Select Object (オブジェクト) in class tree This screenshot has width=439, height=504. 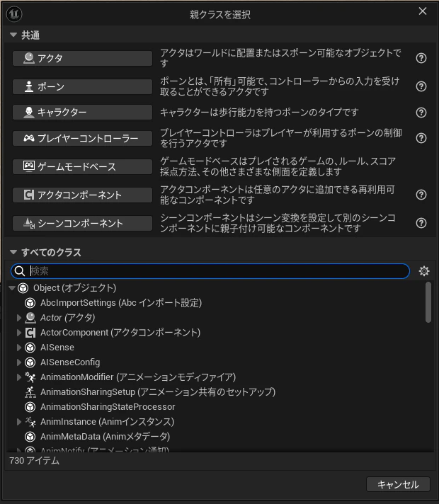[x=74, y=288]
